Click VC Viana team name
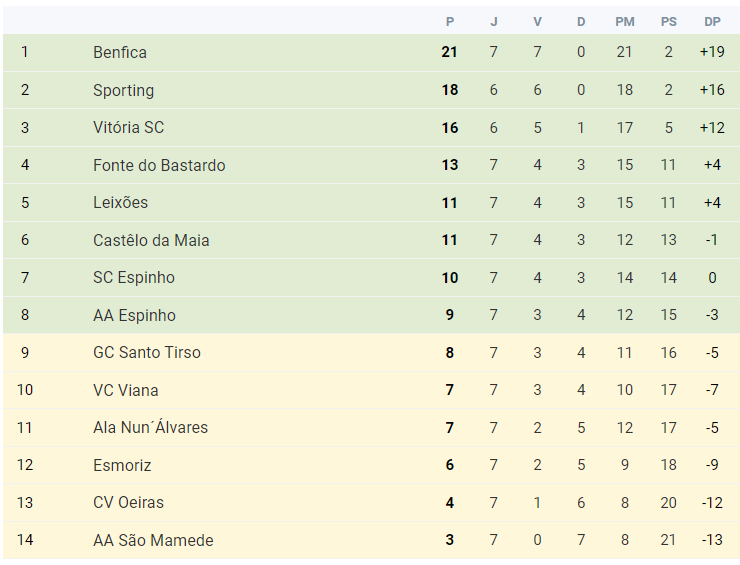 tap(126, 390)
